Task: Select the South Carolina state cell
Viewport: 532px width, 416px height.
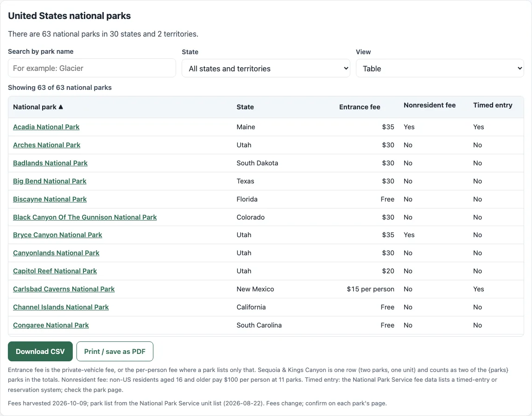Action: [x=259, y=325]
